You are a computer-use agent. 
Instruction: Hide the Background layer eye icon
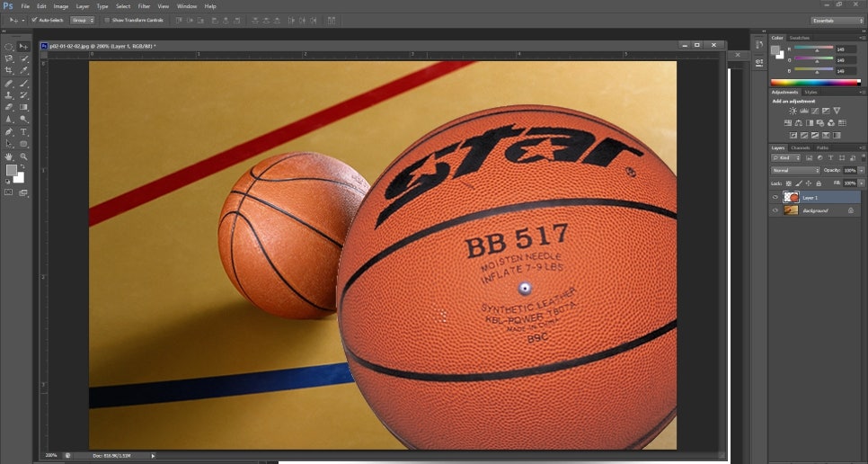click(775, 210)
